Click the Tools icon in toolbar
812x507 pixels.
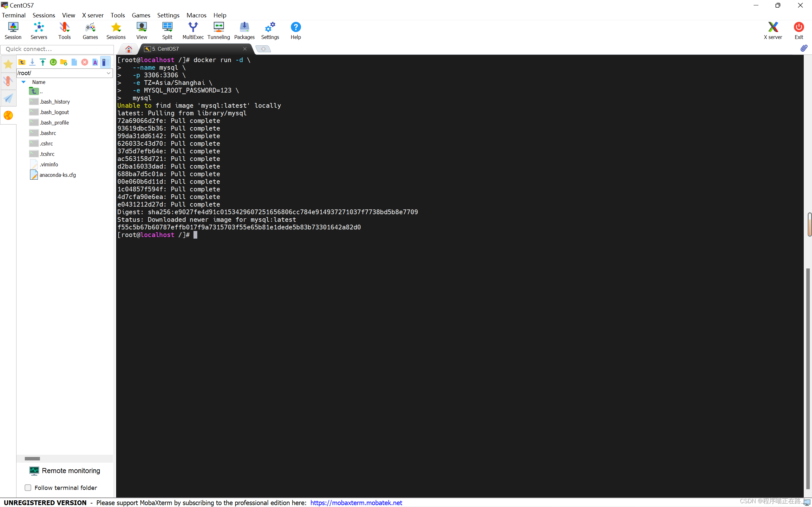point(64,31)
